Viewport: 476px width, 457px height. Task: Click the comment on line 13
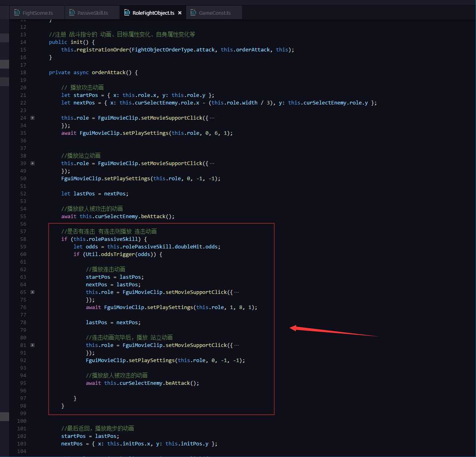pos(122,34)
